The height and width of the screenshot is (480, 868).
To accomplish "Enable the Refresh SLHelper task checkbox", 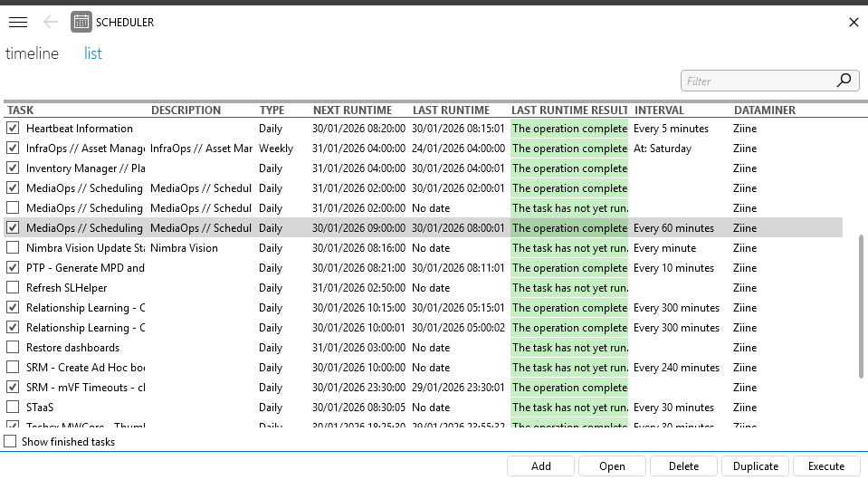I will (13, 288).
